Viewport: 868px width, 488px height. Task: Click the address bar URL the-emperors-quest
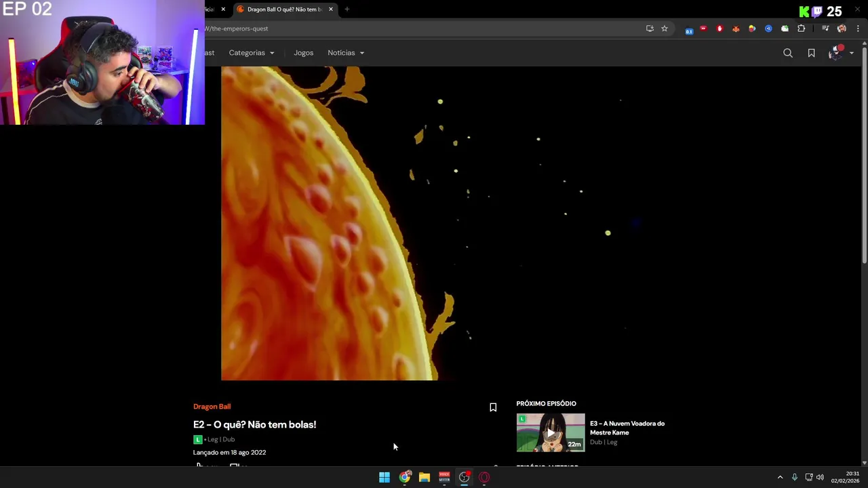click(239, 28)
